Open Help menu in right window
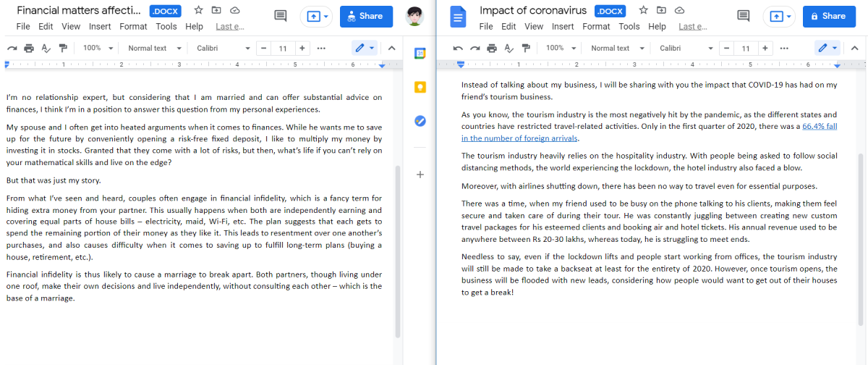868x365 pixels. click(657, 26)
